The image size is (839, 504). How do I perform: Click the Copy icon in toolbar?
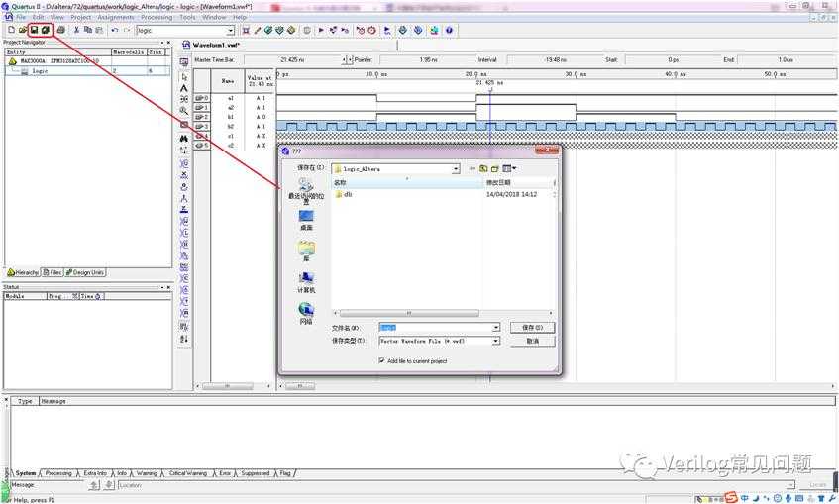pyautogui.click(x=88, y=31)
